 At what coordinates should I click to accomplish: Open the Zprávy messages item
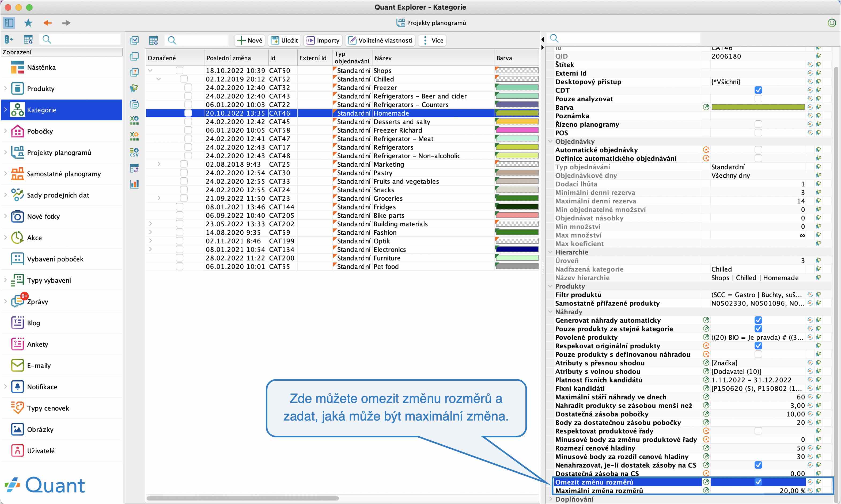(37, 301)
